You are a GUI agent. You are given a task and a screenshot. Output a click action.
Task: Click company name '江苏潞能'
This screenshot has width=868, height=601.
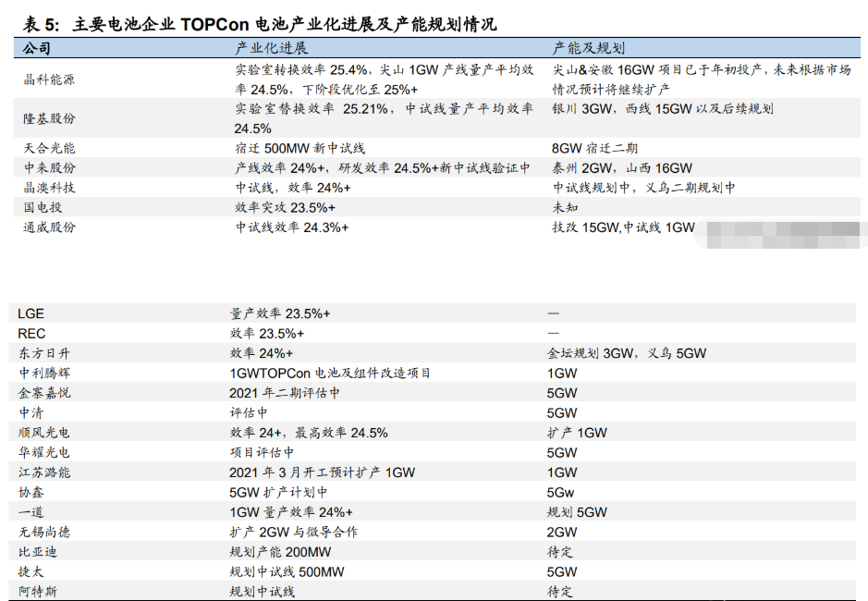44,472
